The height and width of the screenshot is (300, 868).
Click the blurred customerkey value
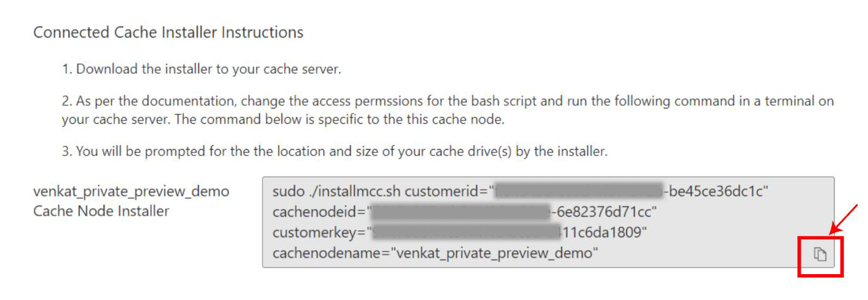[x=466, y=232]
